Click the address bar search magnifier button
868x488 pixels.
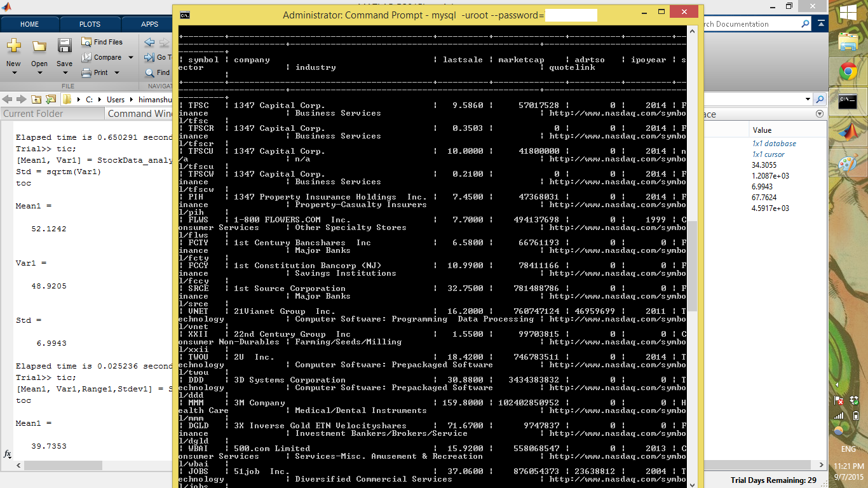(x=820, y=100)
